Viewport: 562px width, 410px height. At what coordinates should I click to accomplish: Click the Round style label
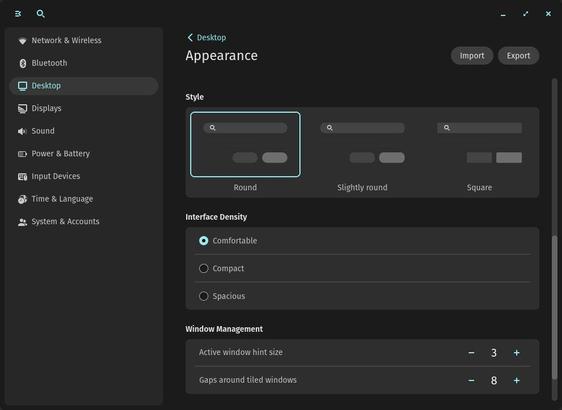pos(245,187)
